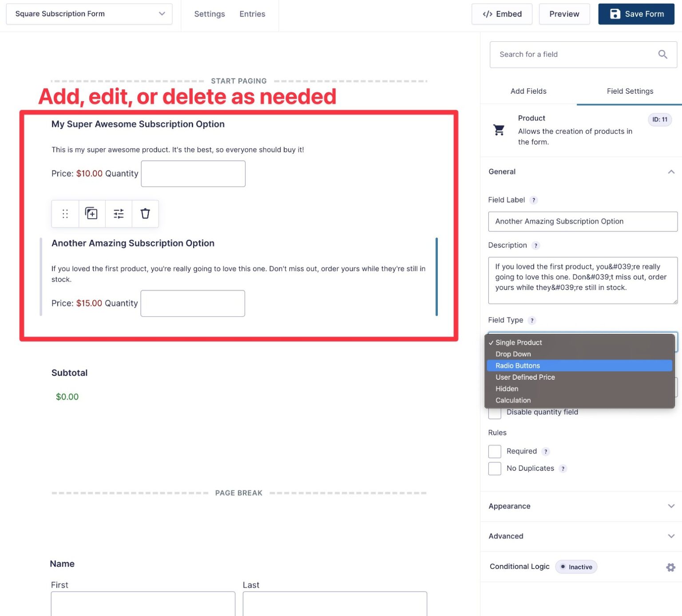682x616 pixels.
Task: Click the Save Form button
Action: click(x=636, y=14)
